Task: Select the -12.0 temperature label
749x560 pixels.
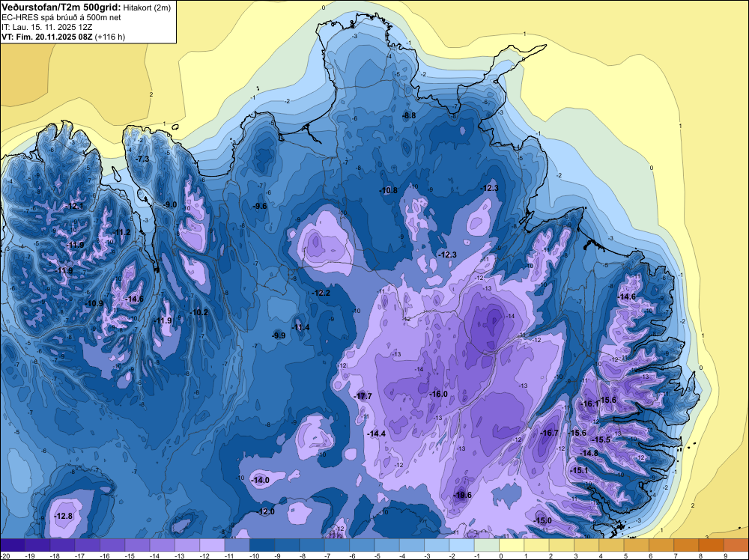Action: pos(266,512)
